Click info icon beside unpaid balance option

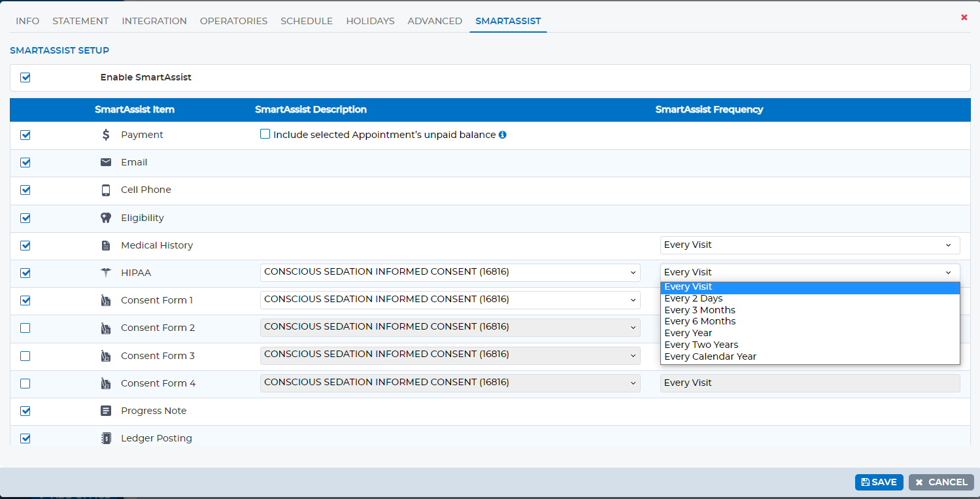[x=503, y=135]
